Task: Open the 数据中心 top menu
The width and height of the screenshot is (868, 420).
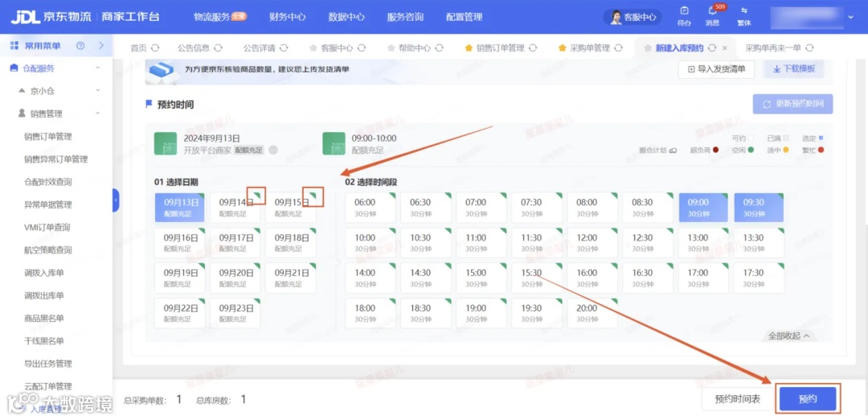Action: point(346,17)
